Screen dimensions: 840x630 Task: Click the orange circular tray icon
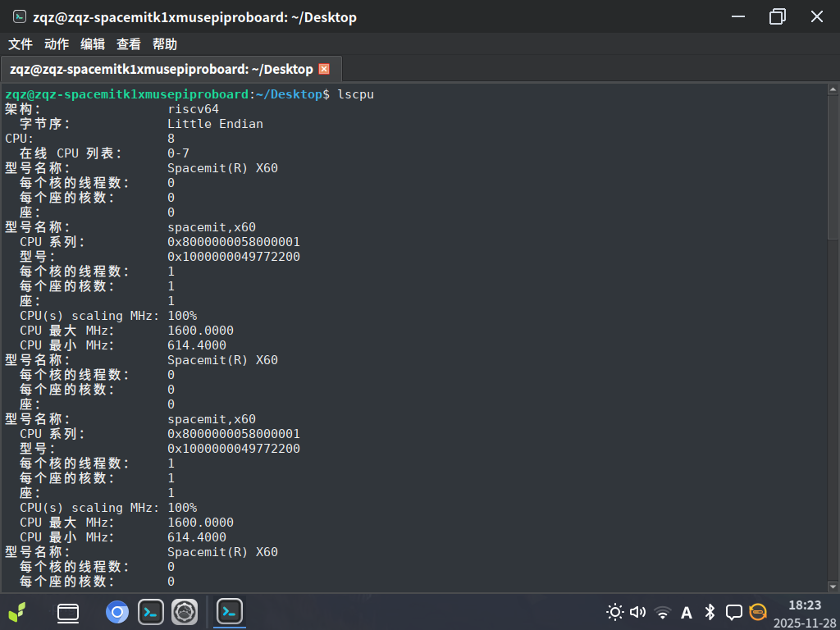point(757,612)
